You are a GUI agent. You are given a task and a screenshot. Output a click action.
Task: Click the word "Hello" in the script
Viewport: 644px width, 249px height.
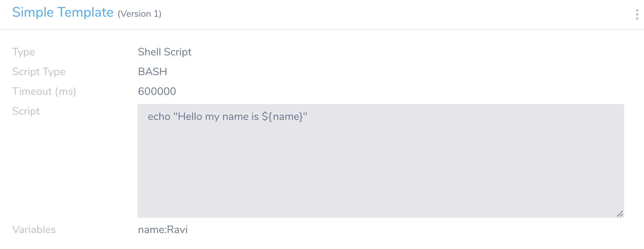[x=190, y=117]
